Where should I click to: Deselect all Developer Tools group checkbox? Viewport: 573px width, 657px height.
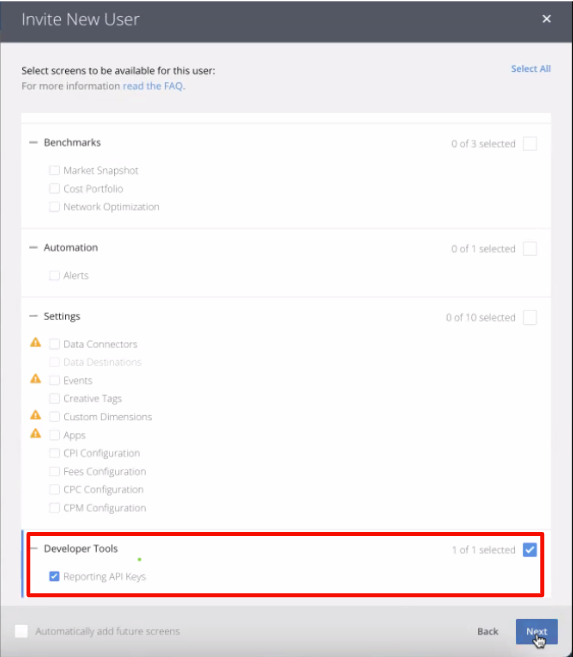(530, 550)
